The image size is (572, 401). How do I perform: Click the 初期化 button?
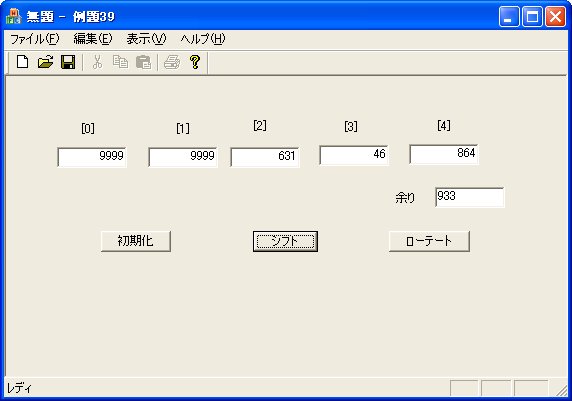(x=136, y=241)
